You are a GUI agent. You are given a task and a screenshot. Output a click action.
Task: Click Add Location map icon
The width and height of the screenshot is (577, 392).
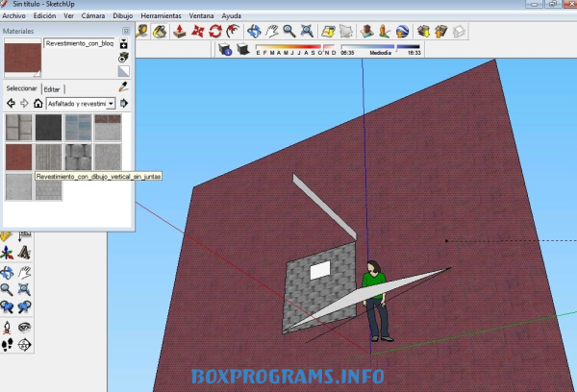[x=328, y=32]
